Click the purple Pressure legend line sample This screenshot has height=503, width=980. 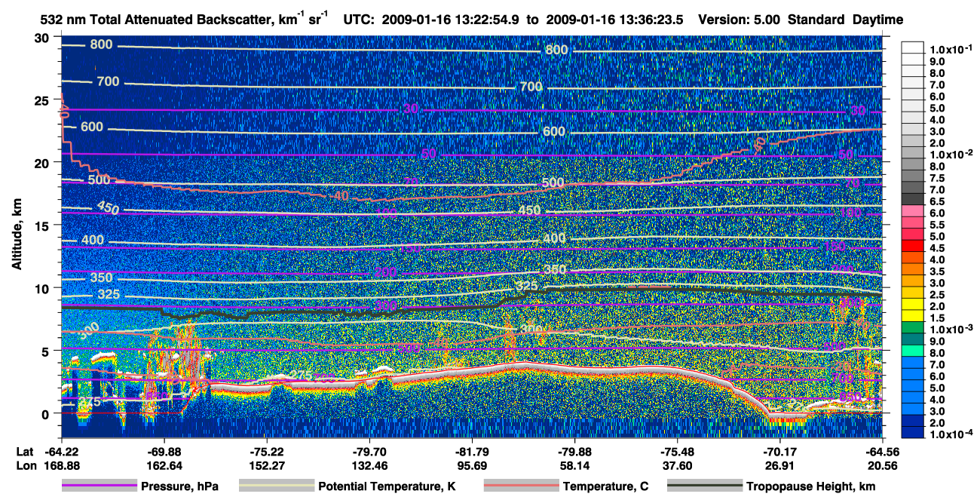[x=99, y=486]
